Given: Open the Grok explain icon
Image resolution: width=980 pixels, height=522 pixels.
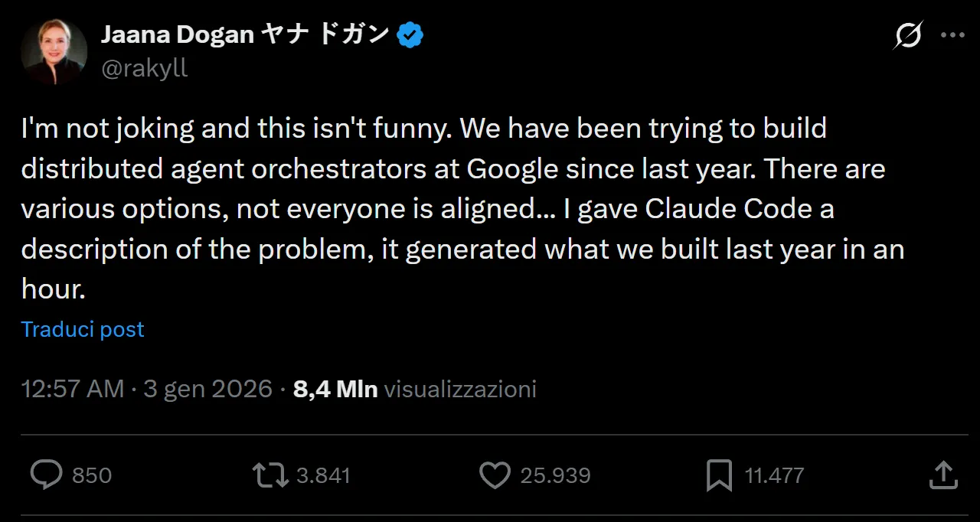Looking at the screenshot, I should click(908, 35).
